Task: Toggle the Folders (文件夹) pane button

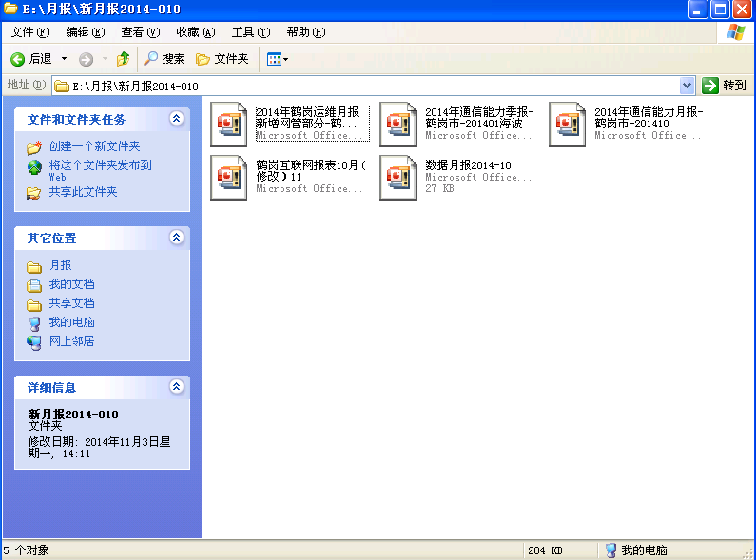Action: point(223,59)
